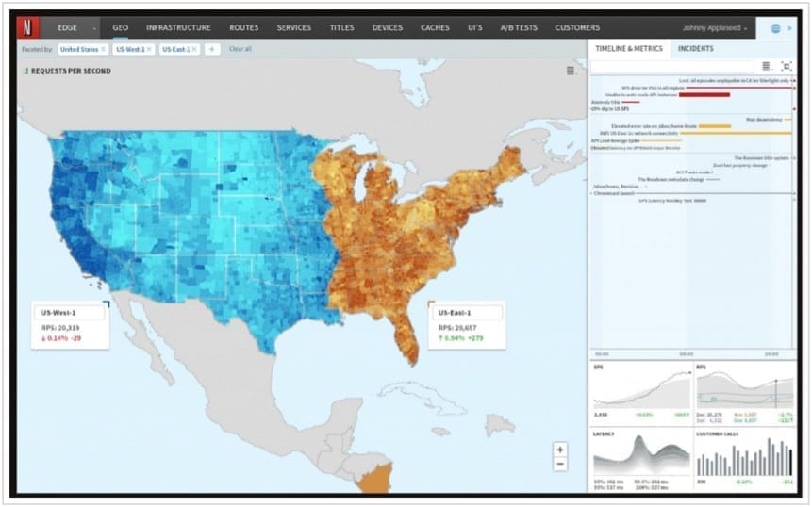The width and height of the screenshot is (812, 507).
Task: Remove the US-East-1 facet
Action: pos(194,48)
